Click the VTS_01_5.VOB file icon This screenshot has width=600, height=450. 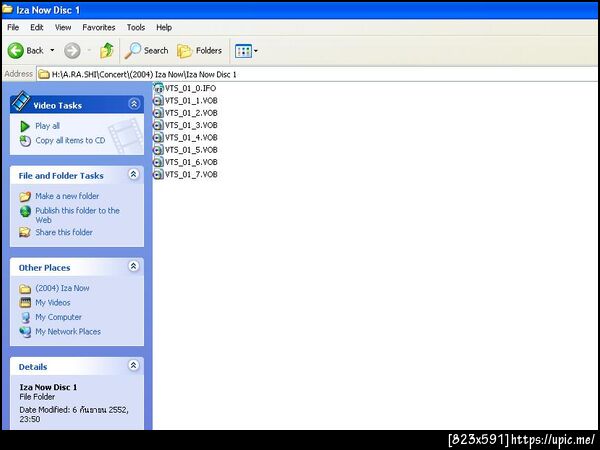[158, 150]
